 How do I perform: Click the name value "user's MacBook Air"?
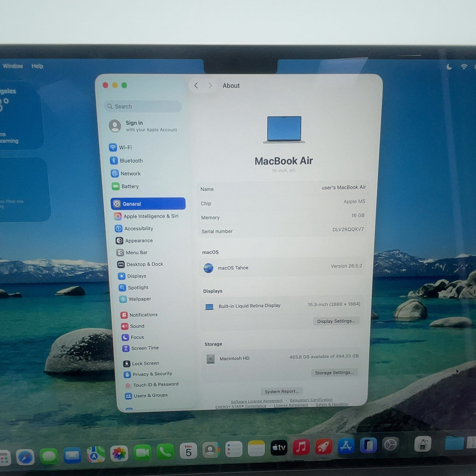(344, 187)
